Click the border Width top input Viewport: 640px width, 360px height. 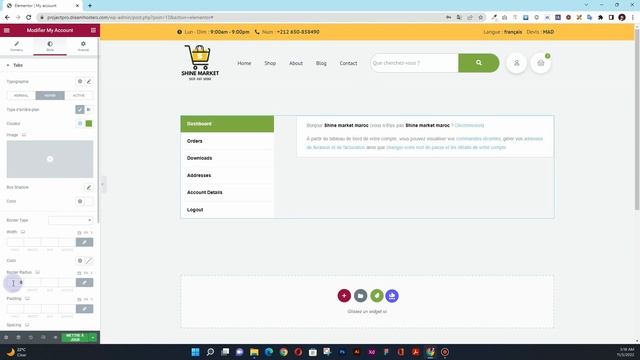click(15, 242)
